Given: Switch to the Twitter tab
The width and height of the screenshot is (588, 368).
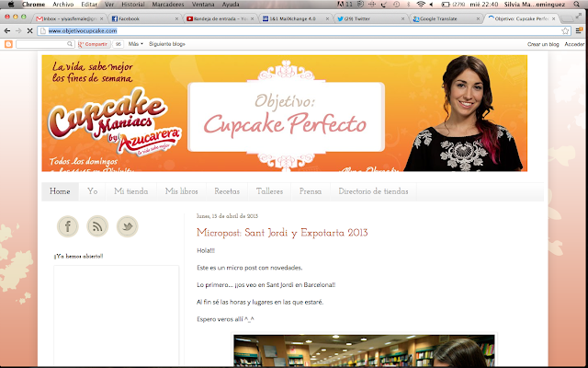Looking at the screenshot, I should 371,18.
